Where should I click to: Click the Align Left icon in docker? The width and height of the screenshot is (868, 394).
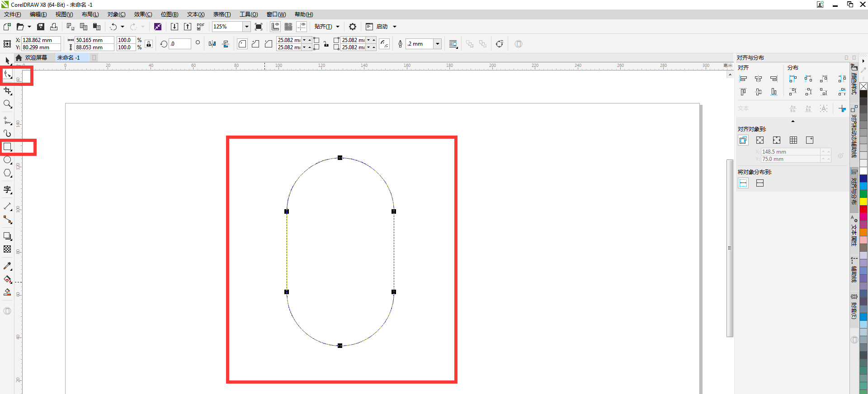pos(743,79)
